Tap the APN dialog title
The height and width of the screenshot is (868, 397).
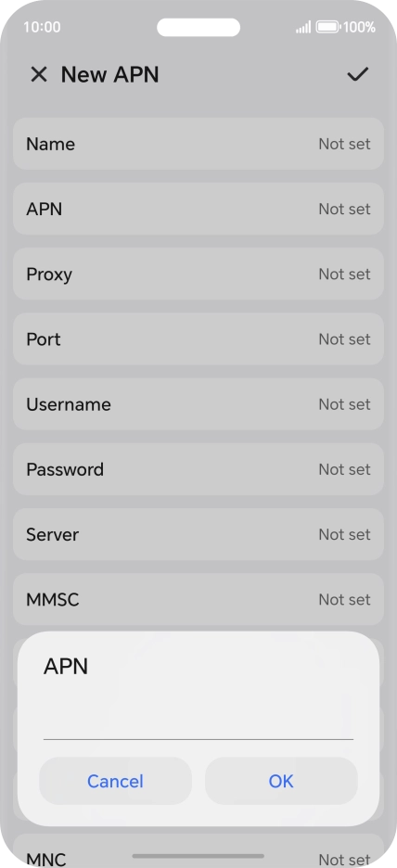(x=66, y=667)
